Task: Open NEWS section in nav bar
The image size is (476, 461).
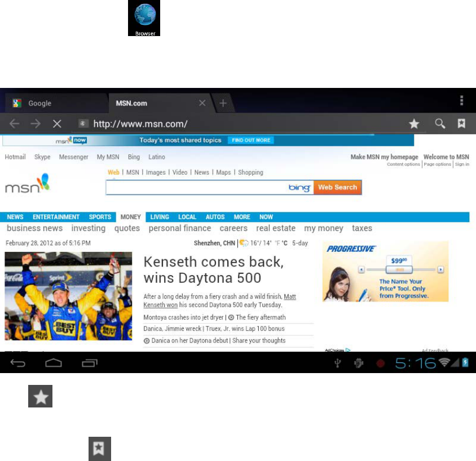Action: [x=15, y=217]
